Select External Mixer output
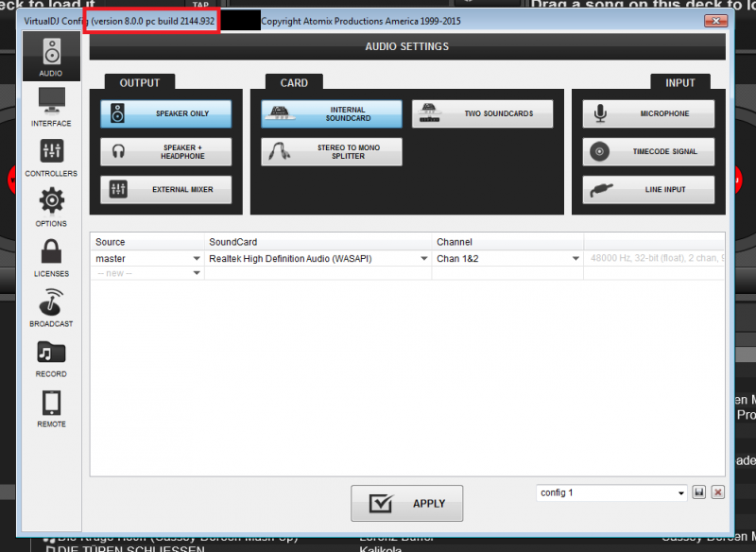756x552 pixels. click(x=166, y=189)
